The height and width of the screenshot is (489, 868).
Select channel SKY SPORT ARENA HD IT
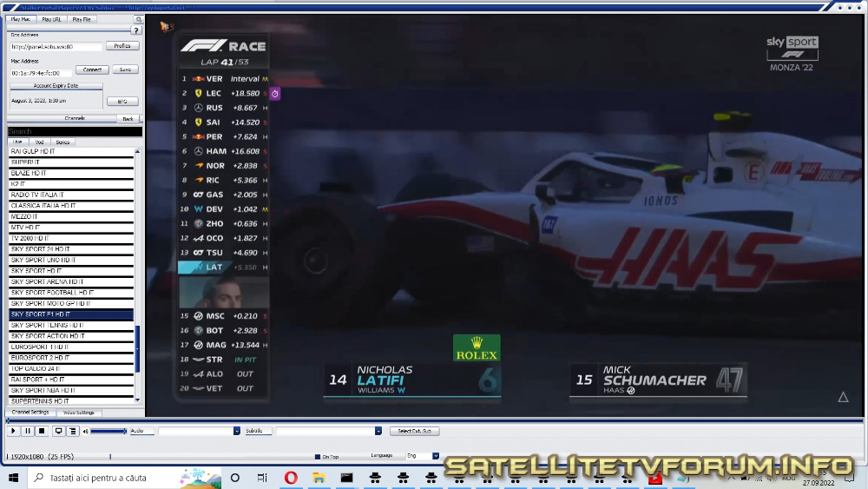click(71, 282)
